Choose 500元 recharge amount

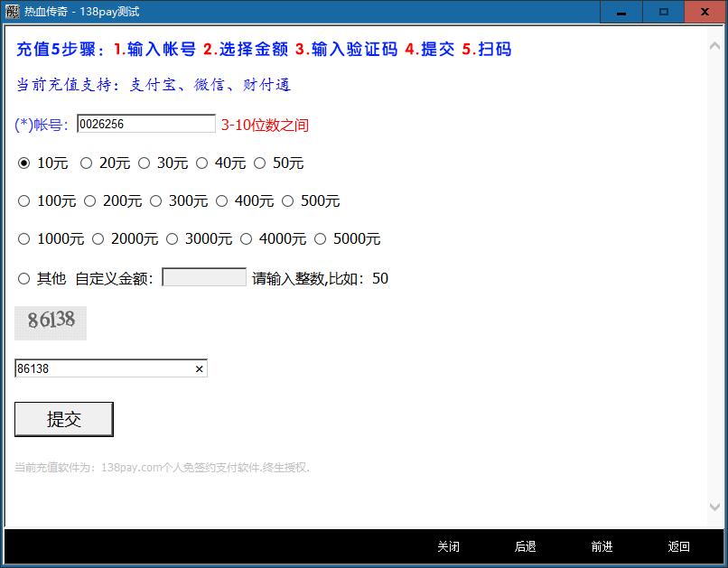point(288,201)
